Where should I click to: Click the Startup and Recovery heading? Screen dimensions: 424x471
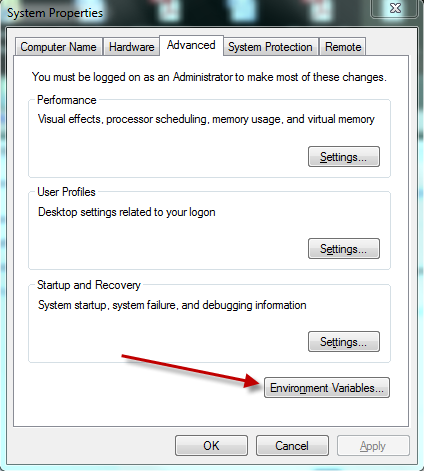pyautogui.click(x=89, y=285)
